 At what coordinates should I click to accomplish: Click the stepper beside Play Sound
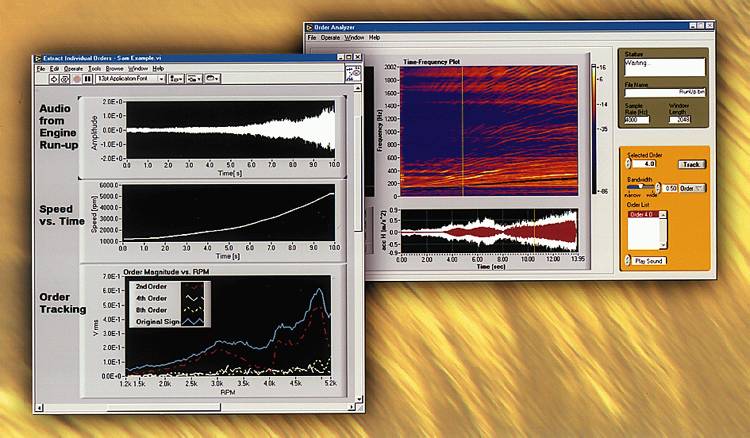click(x=628, y=261)
